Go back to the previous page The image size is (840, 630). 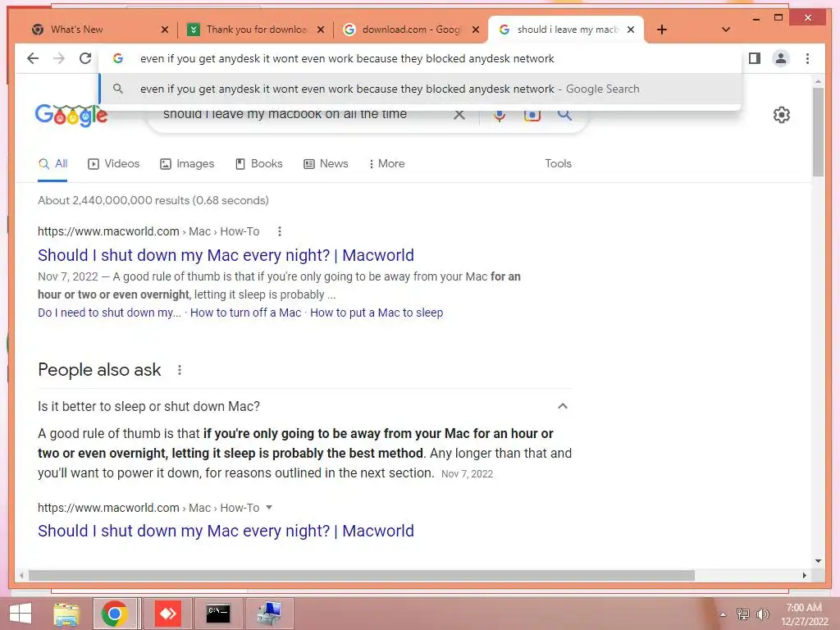pyautogui.click(x=33, y=58)
